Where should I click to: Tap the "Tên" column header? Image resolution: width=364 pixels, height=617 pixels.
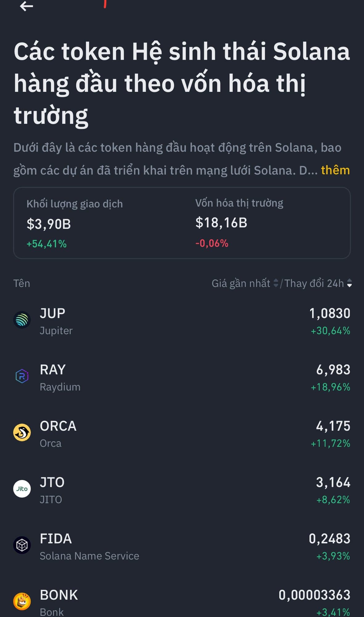[22, 283]
